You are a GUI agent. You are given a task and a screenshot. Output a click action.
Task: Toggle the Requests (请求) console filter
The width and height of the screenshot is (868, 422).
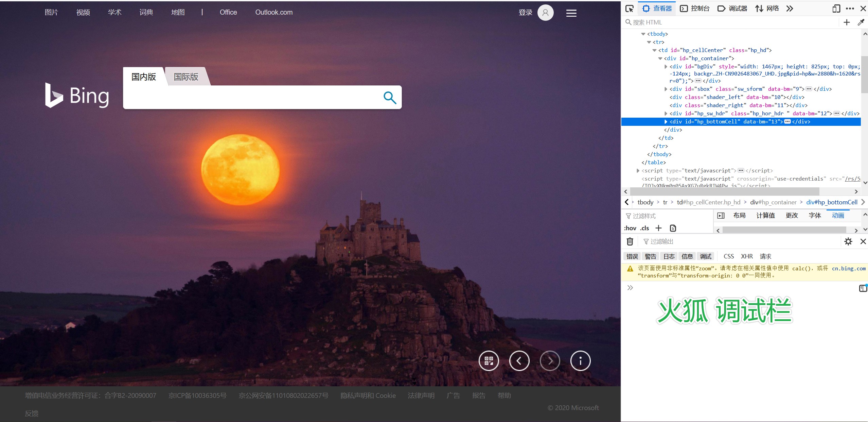click(x=765, y=256)
